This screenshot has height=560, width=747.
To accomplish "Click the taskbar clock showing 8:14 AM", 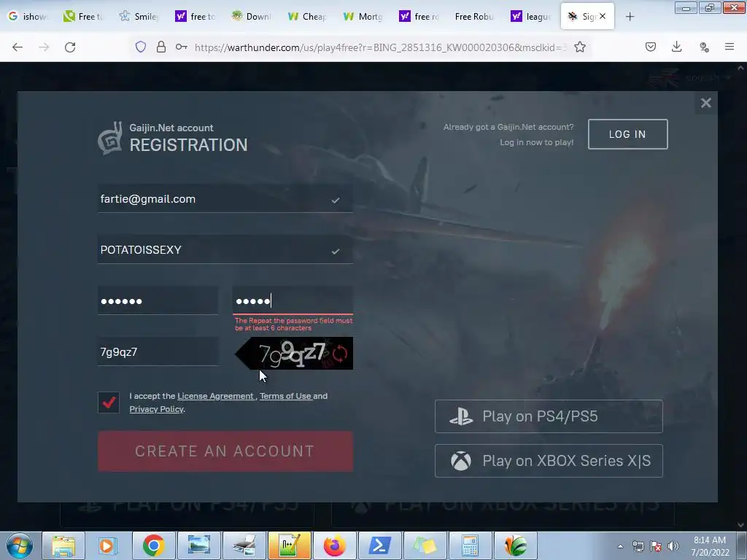I will coord(710,546).
